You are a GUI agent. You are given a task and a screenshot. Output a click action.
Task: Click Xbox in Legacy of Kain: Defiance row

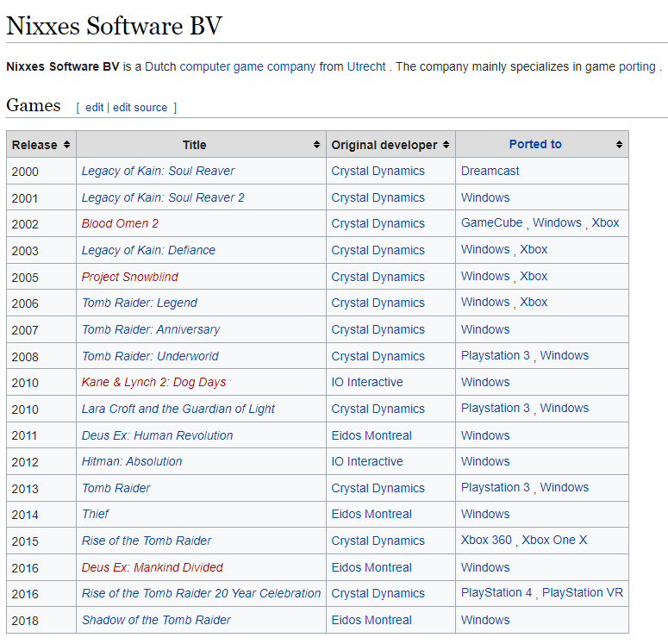tap(534, 250)
